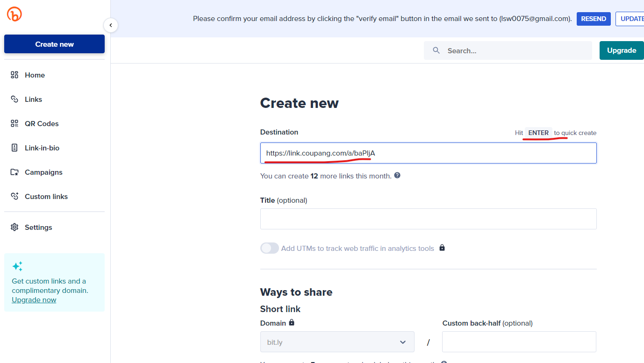The image size is (644, 363).
Task: Click the 'Ways to share' heading
Action: coord(296,292)
